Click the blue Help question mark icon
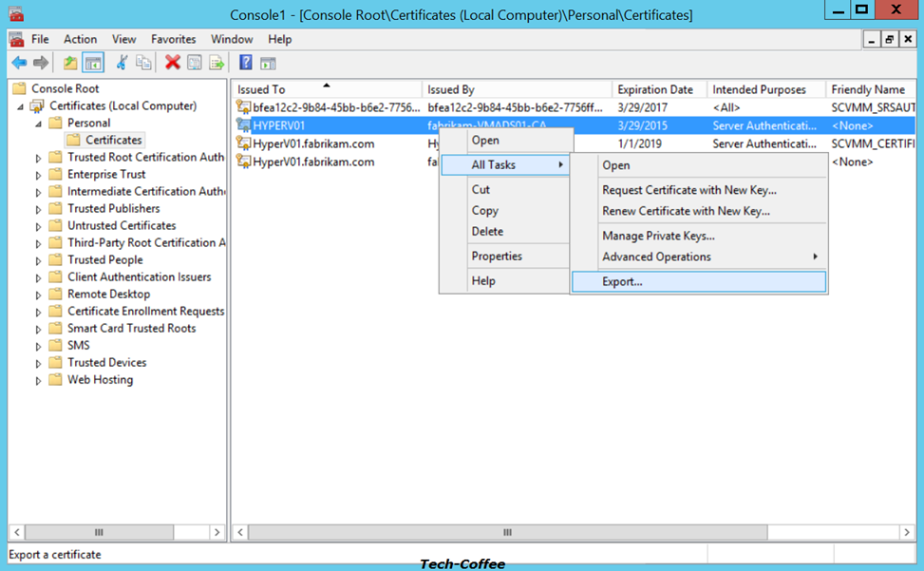The height and width of the screenshot is (571, 924). 246,63
